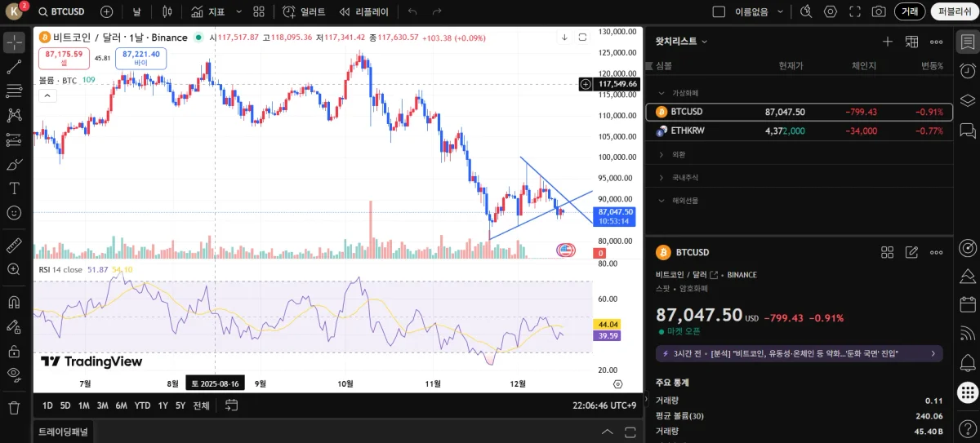This screenshot has width=980, height=443.
Task: Add a symbol with the compare plus icon
Action: click(107, 12)
